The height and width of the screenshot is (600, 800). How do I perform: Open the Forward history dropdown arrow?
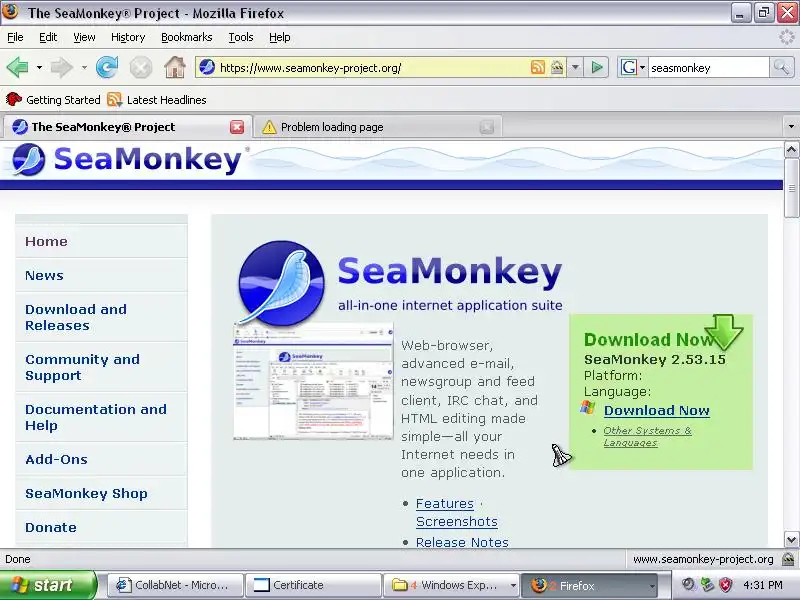click(x=84, y=67)
